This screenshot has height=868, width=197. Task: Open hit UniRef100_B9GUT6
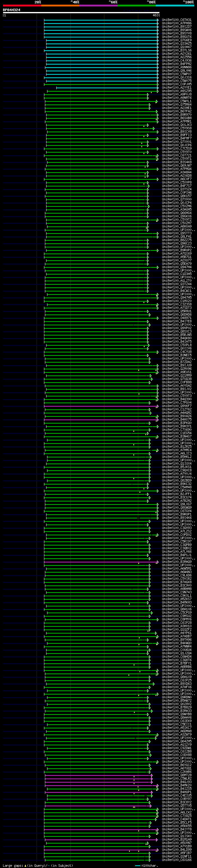click(x=177, y=37)
